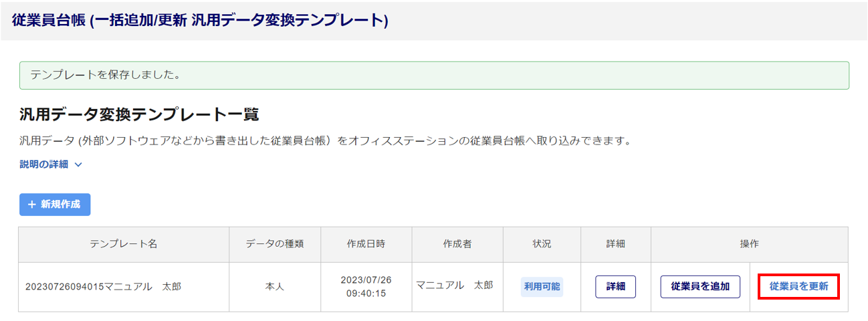The height and width of the screenshot is (321, 868).
Task: Click the 汎用データ変換テンプレート一覧 heading
Action: click(139, 114)
